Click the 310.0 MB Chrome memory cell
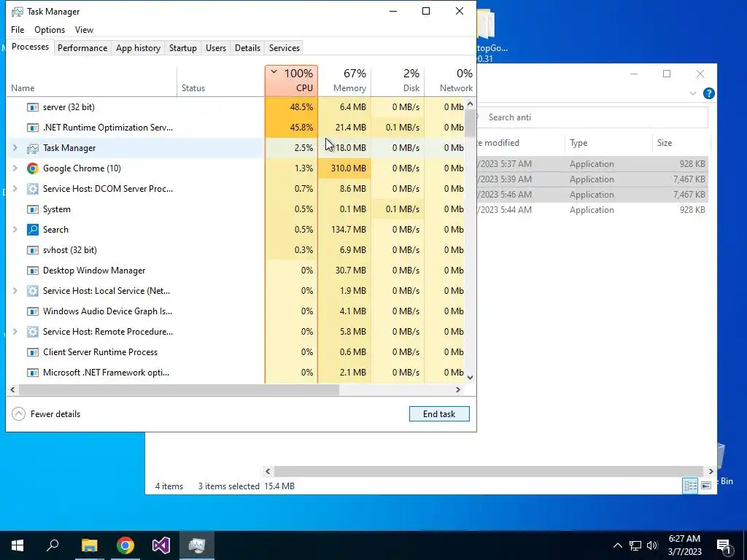This screenshot has width=747, height=560. click(344, 168)
